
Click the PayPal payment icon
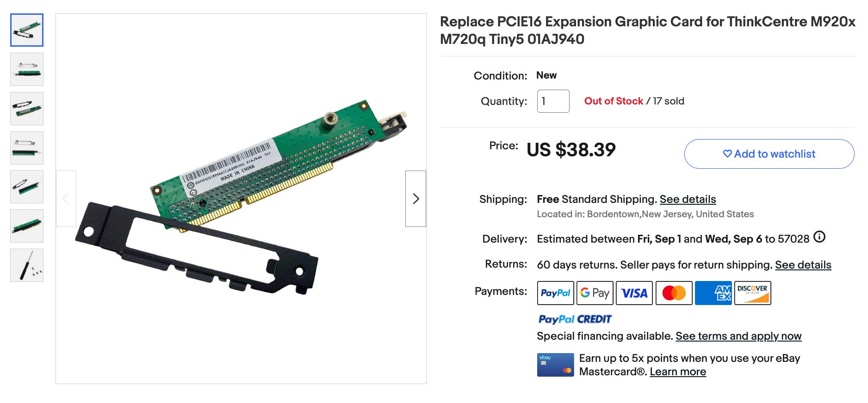[555, 293]
